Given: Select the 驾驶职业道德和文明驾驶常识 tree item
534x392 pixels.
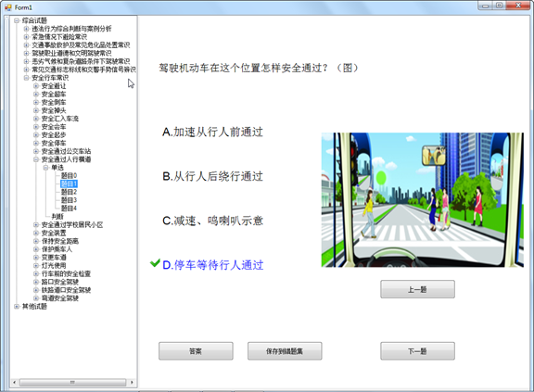Looking at the screenshot, I should pos(71,53).
